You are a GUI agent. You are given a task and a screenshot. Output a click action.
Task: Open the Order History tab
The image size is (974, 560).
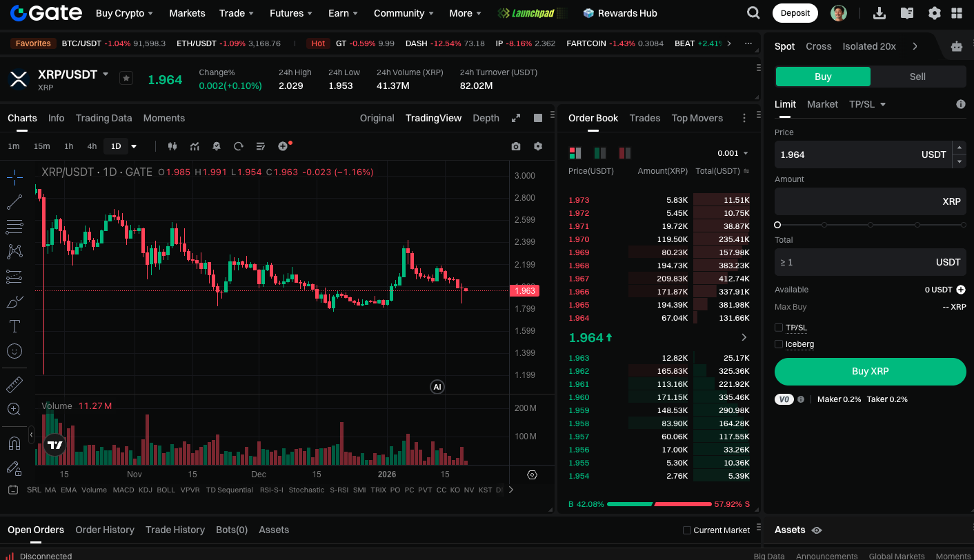point(105,530)
